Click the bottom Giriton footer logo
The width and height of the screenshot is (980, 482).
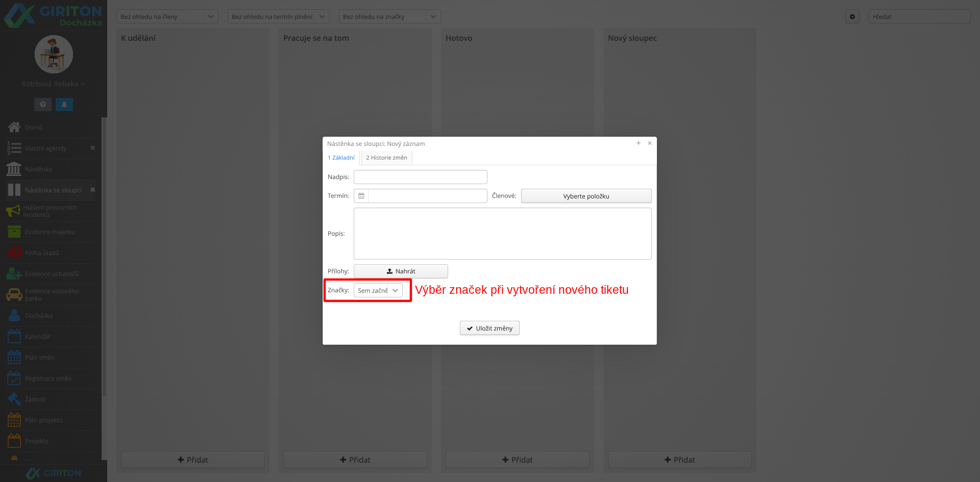pos(54,473)
